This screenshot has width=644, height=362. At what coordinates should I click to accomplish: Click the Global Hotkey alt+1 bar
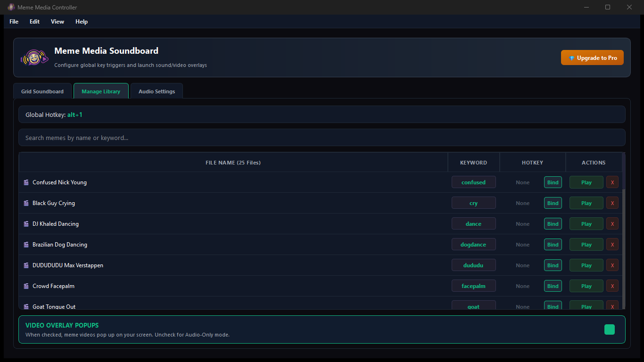(x=322, y=115)
